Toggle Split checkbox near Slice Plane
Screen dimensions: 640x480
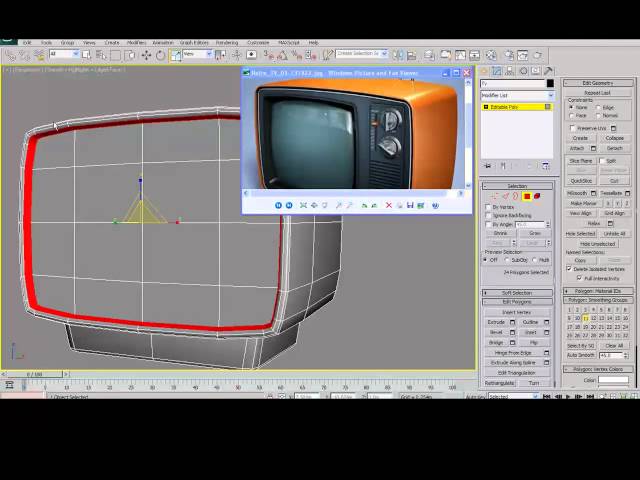[602, 161]
